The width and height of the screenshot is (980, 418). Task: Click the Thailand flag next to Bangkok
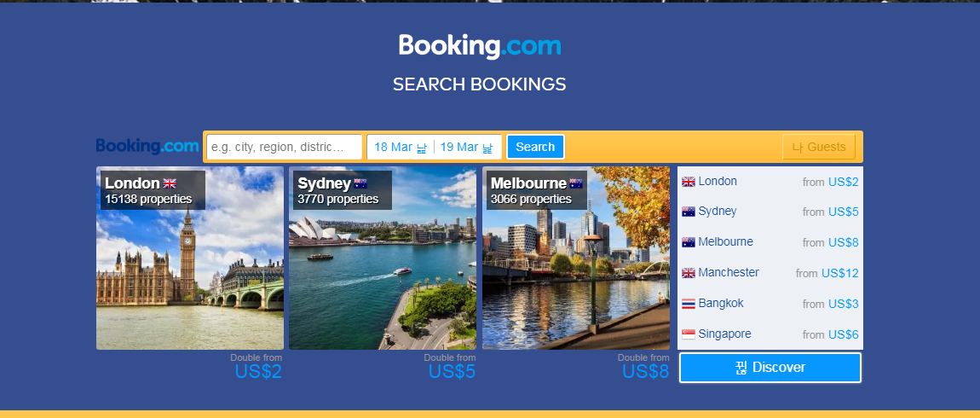pos(688,304)
